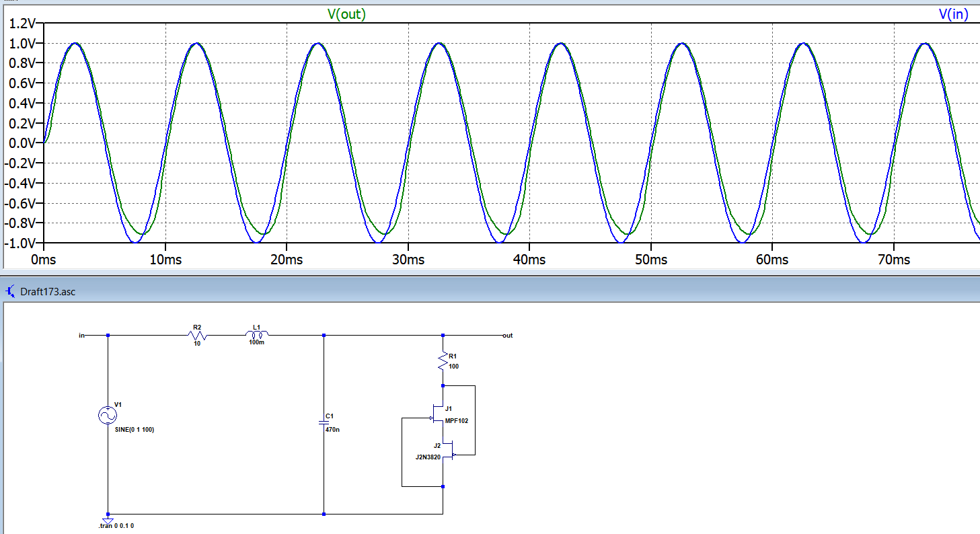The width and height of the screenshot is (980, 534).
Task: Click the L1 reference designator text
Action: coord(256,328)
